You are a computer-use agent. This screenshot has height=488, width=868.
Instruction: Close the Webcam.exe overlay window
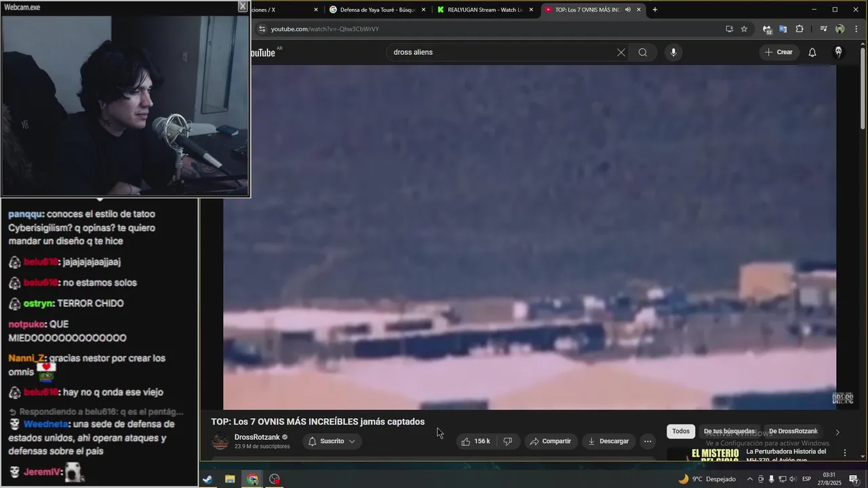(x=242, y=7)
